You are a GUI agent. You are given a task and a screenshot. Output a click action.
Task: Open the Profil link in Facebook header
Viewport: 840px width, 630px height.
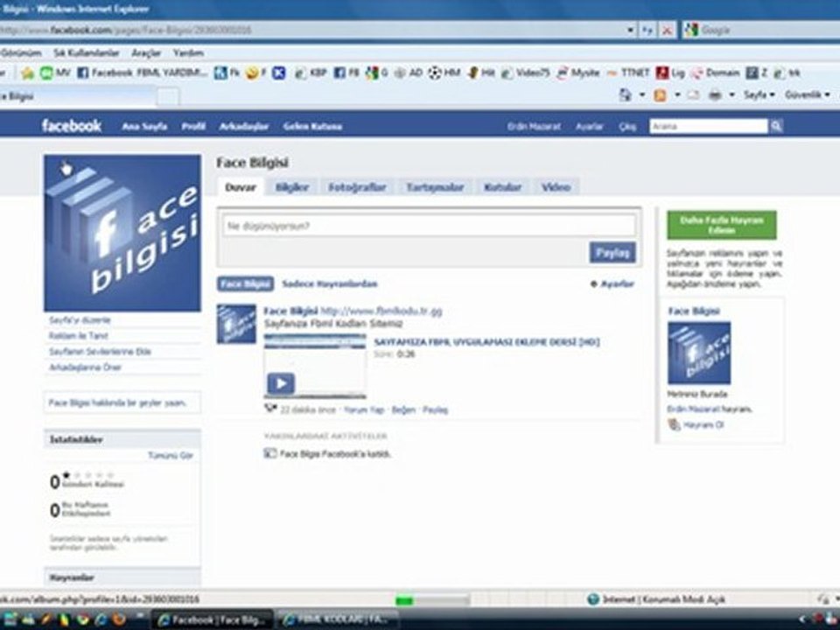(193, 126)
